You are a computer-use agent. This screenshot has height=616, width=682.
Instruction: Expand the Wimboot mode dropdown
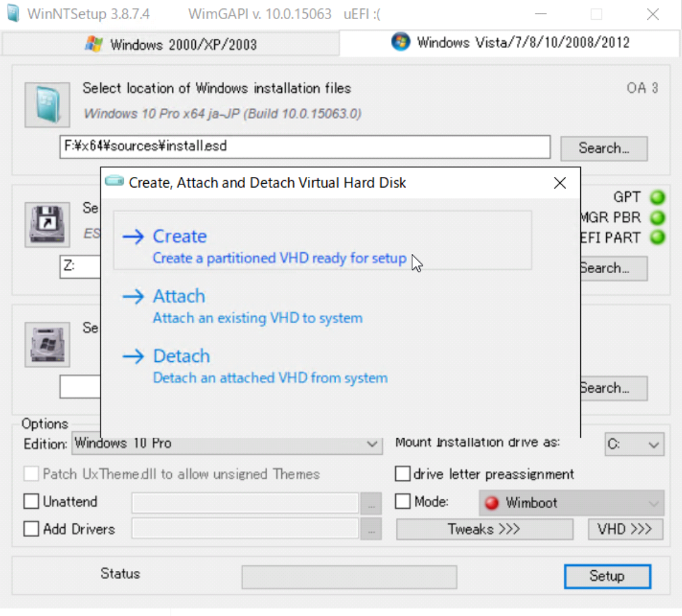(x=571, y=503)
